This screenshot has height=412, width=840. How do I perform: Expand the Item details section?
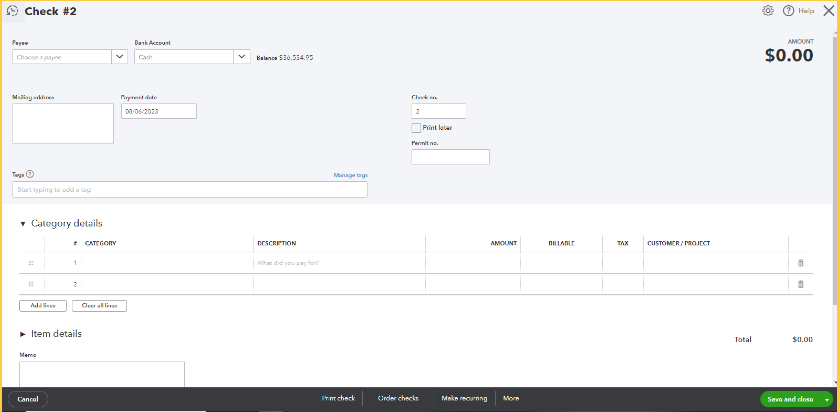(22, 334)
